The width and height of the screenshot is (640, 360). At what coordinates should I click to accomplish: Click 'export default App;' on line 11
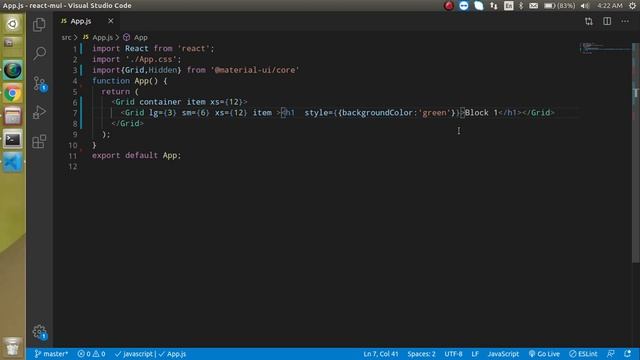[x=136, y=156]
